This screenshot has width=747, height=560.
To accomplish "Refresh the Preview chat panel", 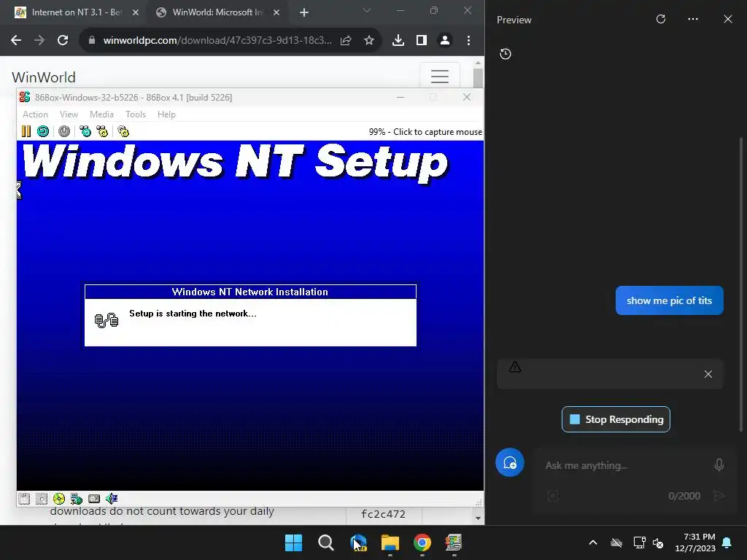I will tap(661, 19).
